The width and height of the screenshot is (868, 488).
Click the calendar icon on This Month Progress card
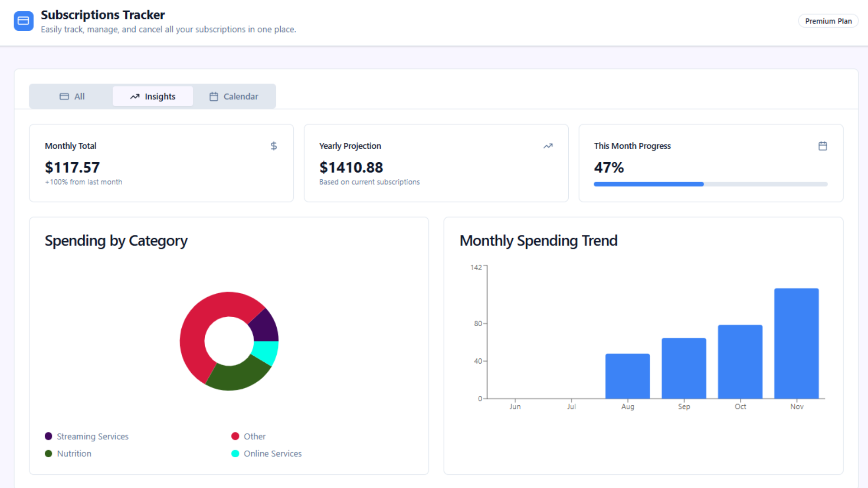pyautogui.click(x=823, y=146)
